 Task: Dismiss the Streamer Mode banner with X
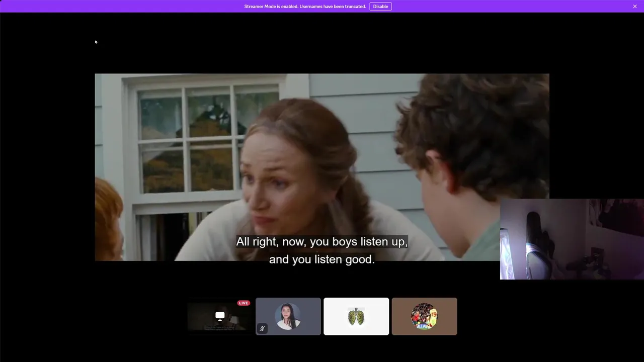635,7
